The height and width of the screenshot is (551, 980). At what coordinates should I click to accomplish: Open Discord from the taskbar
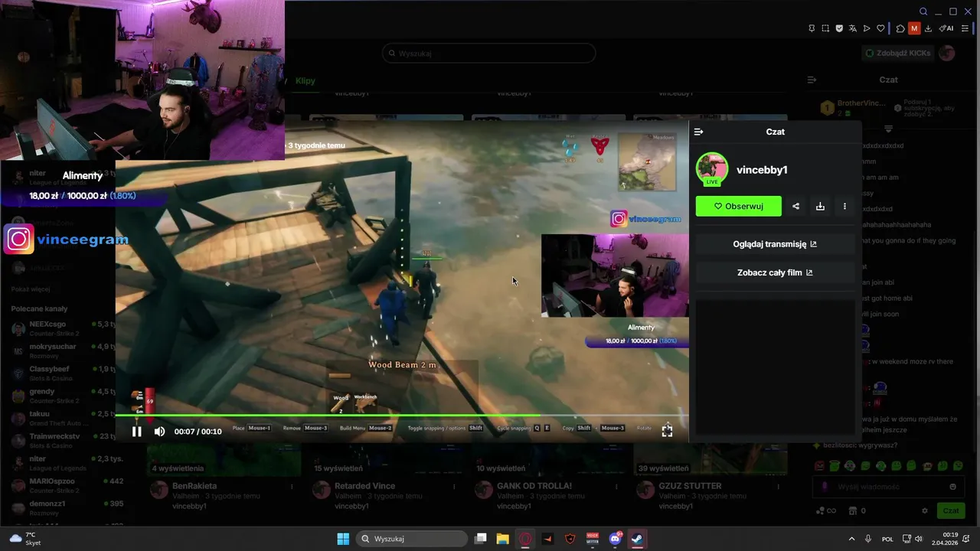[x=615, y=539]
